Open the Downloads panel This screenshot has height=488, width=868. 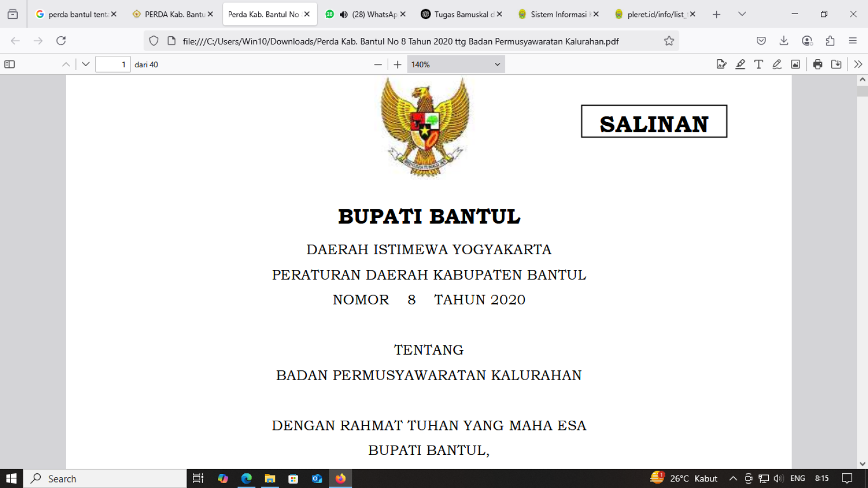click(784, 41)
